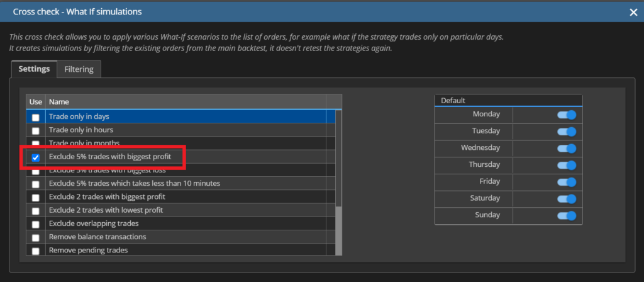Enable Remove pending trades checkbox
The image size is (644, 282).
point(36,251)
